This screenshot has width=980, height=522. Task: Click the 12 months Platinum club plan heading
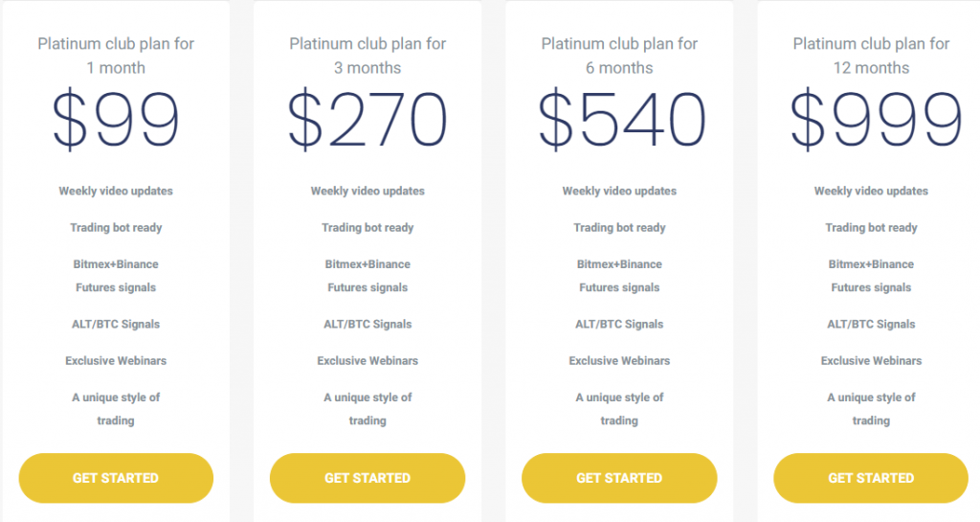click(871, 56)
